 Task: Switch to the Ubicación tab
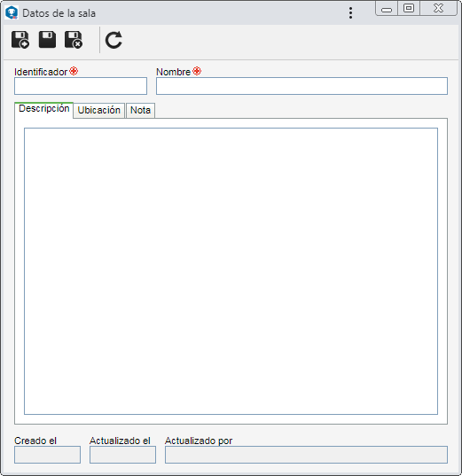pyautogui.click(x=99, y=110)
